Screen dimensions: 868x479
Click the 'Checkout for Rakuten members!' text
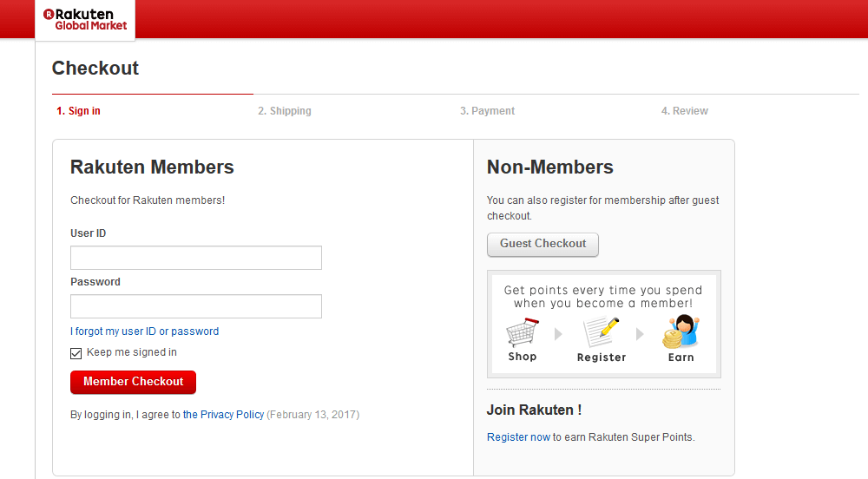(148, 200)
